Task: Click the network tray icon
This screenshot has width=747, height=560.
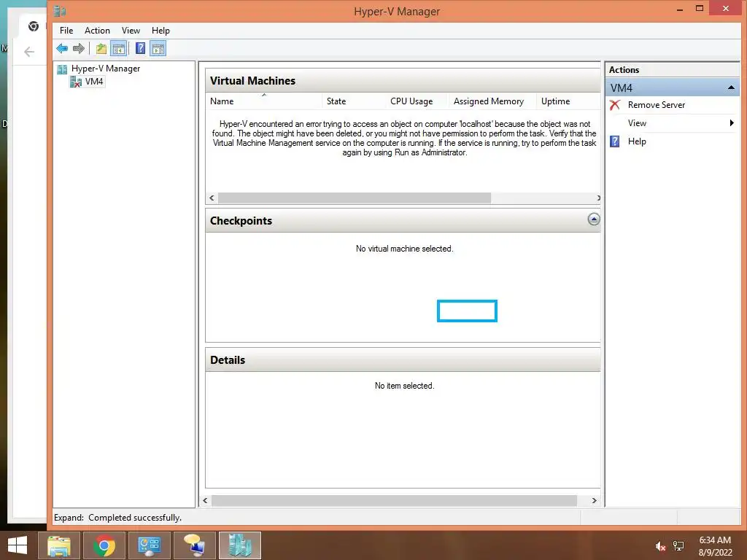Action: 678,546
